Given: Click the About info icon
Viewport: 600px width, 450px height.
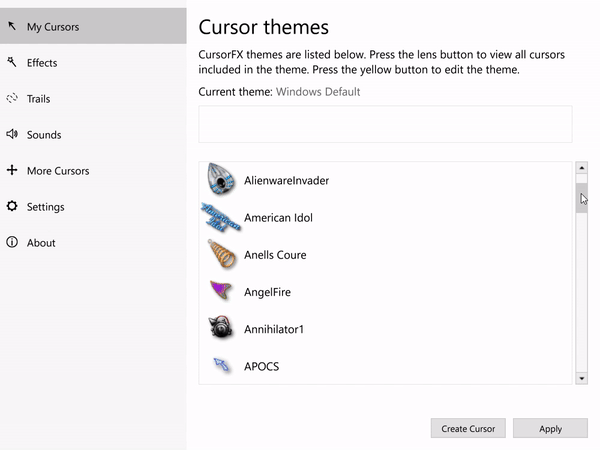Looking at the screenshot, I should (x=12, y=242).
